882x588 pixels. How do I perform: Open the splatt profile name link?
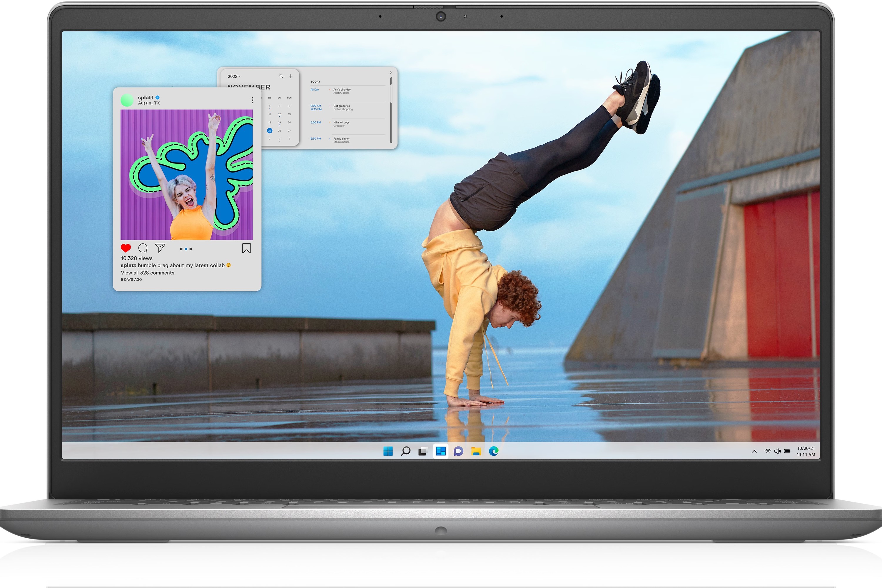pyautogui.click(x=146, y=98)
